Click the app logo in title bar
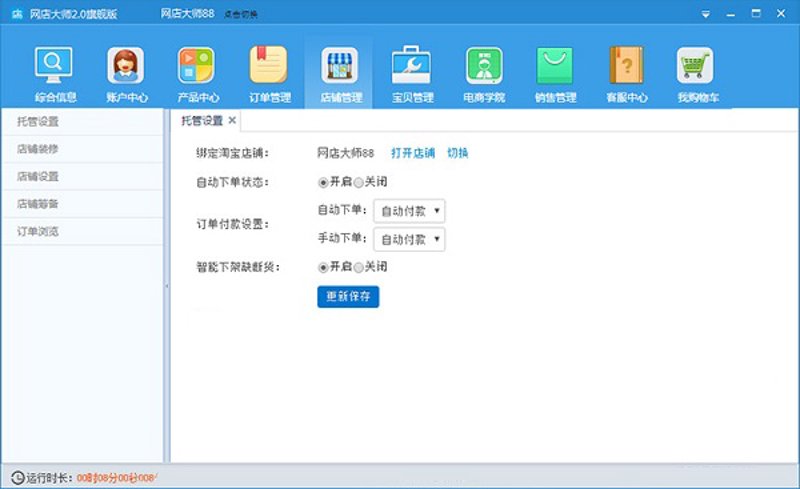The image size is (800, 489). pyautogui.click(x=17, y=14)
